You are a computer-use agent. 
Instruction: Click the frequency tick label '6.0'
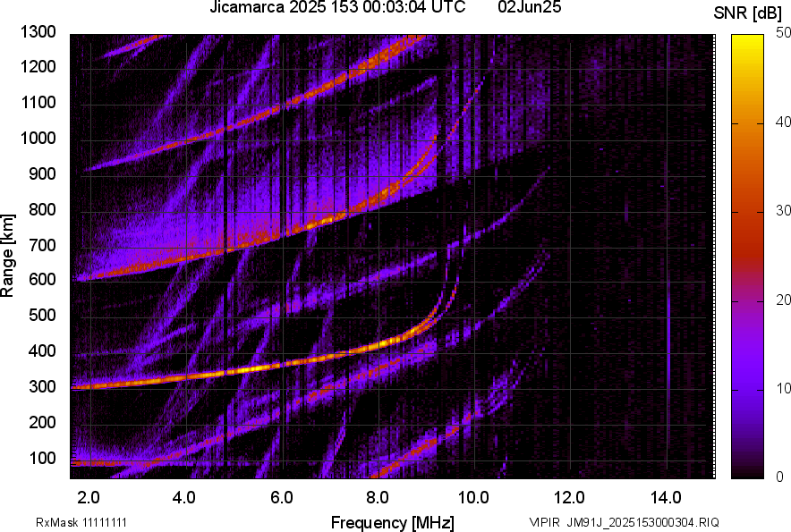click(x=282, y=498)
